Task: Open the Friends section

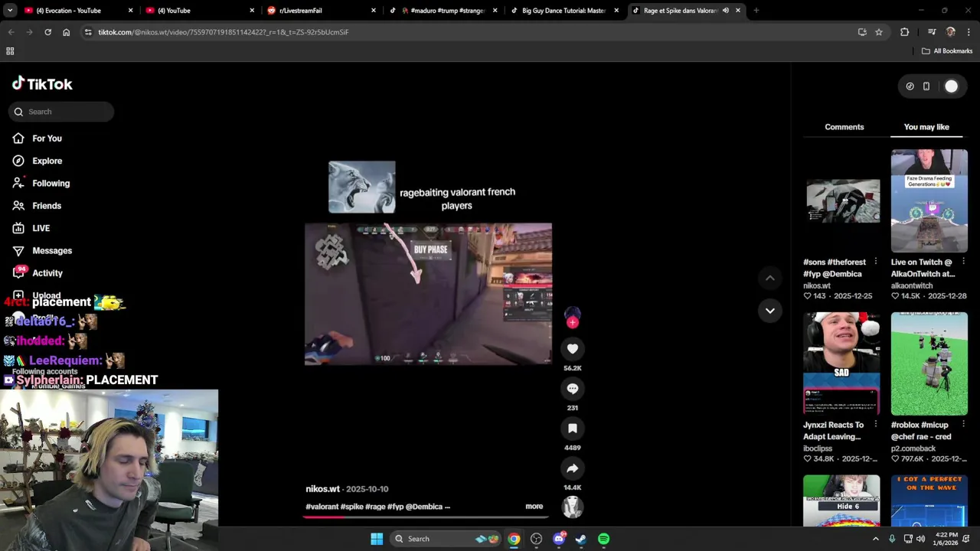Action: pos(46,206)
